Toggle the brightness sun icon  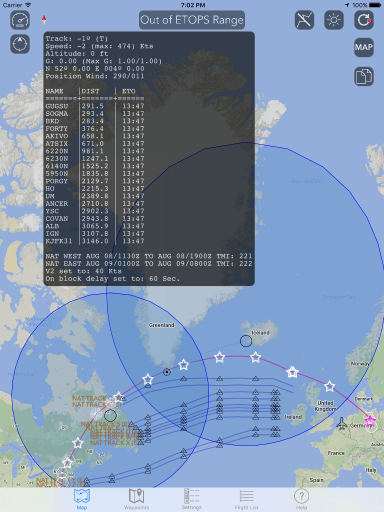(x=334, y=20)
